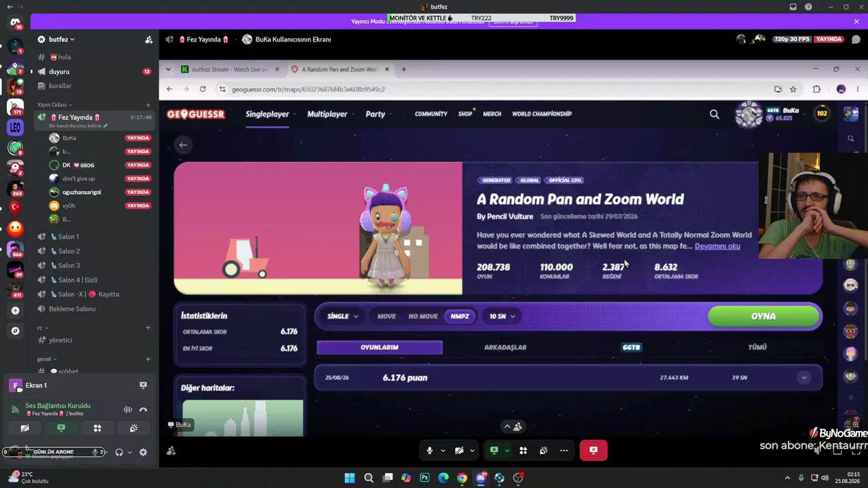868x488 pixels.
Task: Select the MOVE game mode
Action: pyautogui.click(x=387, y=317)
